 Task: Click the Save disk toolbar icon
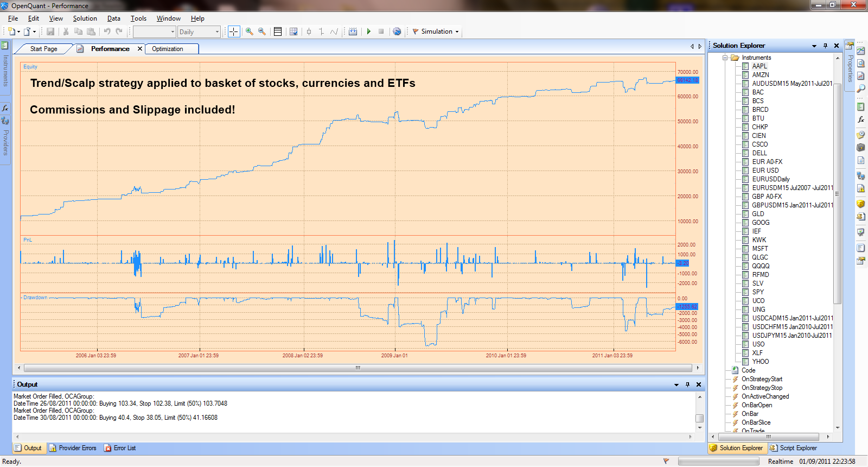click(x=50, y=31)
